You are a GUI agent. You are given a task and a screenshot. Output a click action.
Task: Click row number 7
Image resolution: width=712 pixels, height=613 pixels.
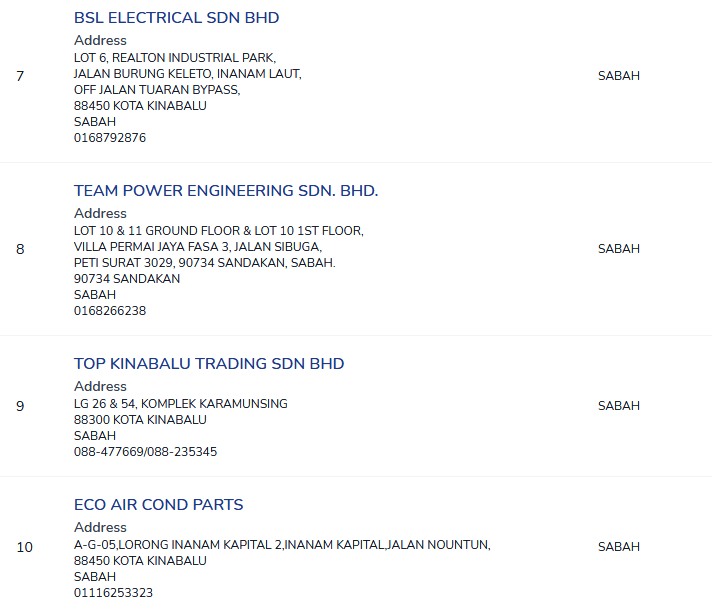20,76
